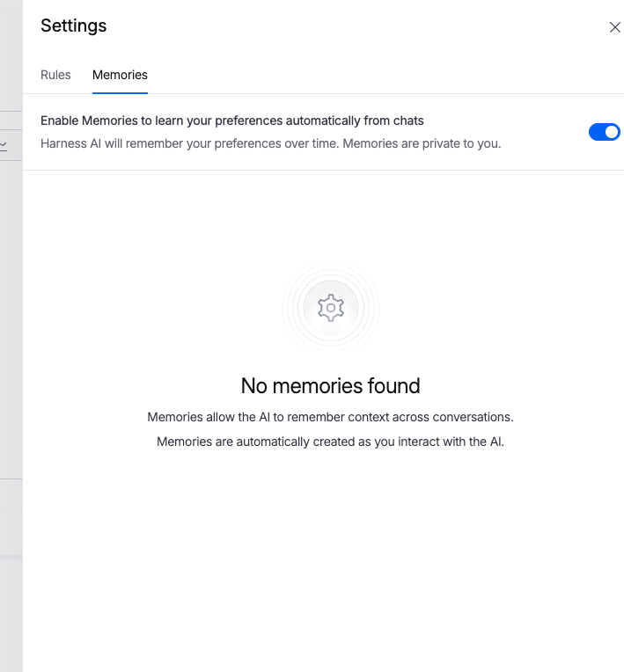Click "Memories allow the AI to remember context" text
This screenshot has height=672, width=624.
(330, 416)
